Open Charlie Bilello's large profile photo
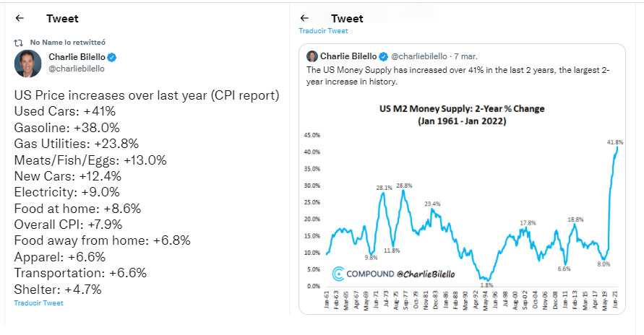 [x=27, y=64]
